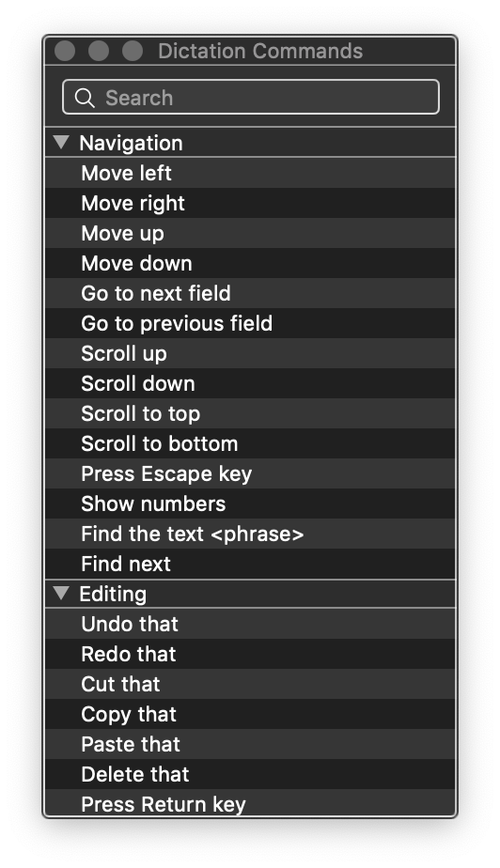Select the Move left command
The width and height of the screenshot is (500, 868).
click(250, 173)
